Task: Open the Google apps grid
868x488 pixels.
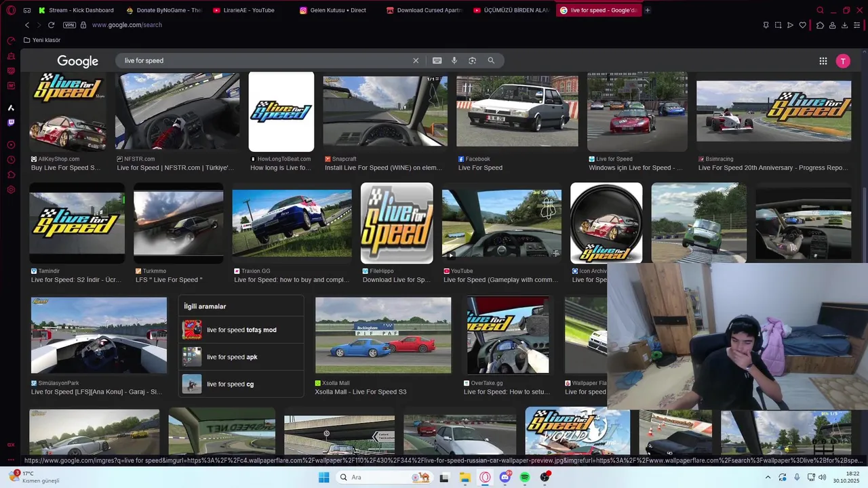Action: coord(823,61)
